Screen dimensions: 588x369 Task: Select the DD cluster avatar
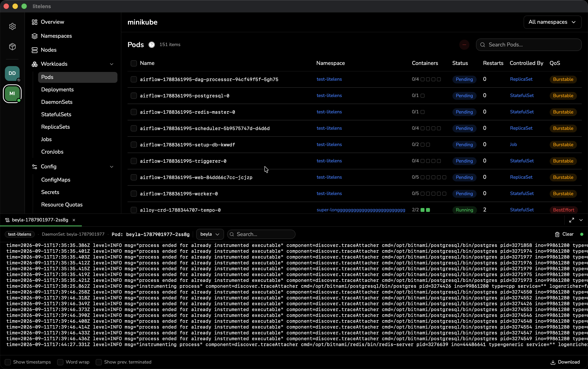[x=12, y=73]
